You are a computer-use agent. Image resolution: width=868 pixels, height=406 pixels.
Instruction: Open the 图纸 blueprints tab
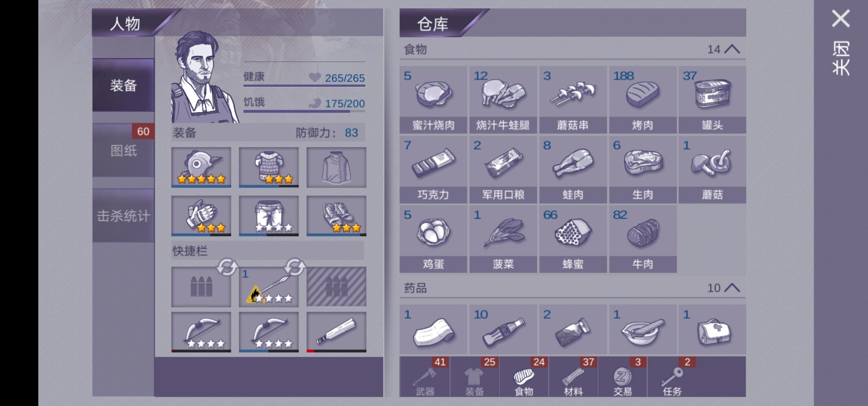click(x=123, y=150)
